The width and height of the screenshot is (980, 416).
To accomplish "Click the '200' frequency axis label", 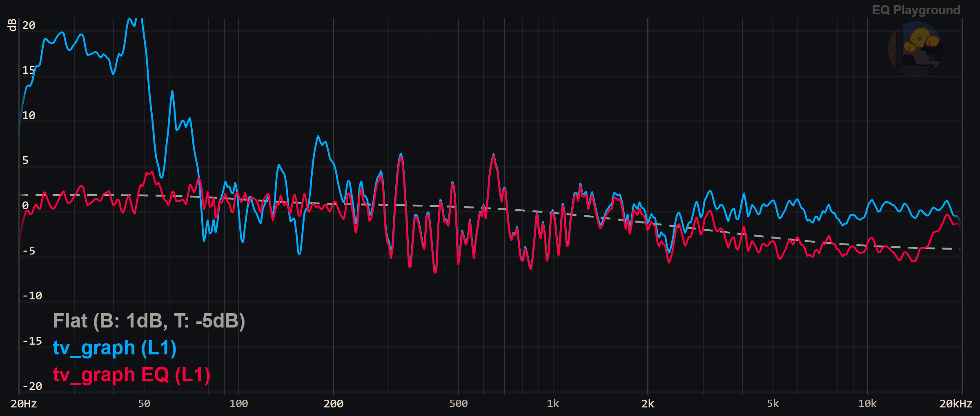I will pyautogui.click(x=333, y=404).
